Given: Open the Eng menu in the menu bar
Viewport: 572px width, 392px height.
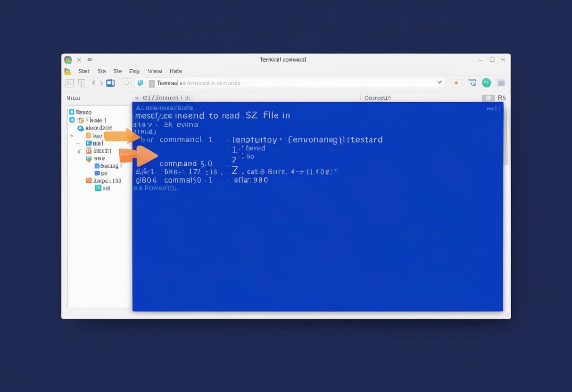Looking at the screenshot, I should (134, 71).
